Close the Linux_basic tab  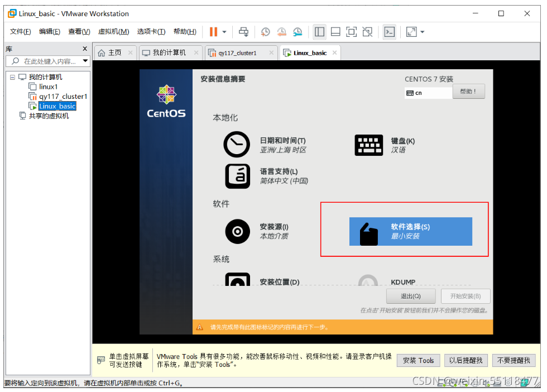click(x=334, y=52)
